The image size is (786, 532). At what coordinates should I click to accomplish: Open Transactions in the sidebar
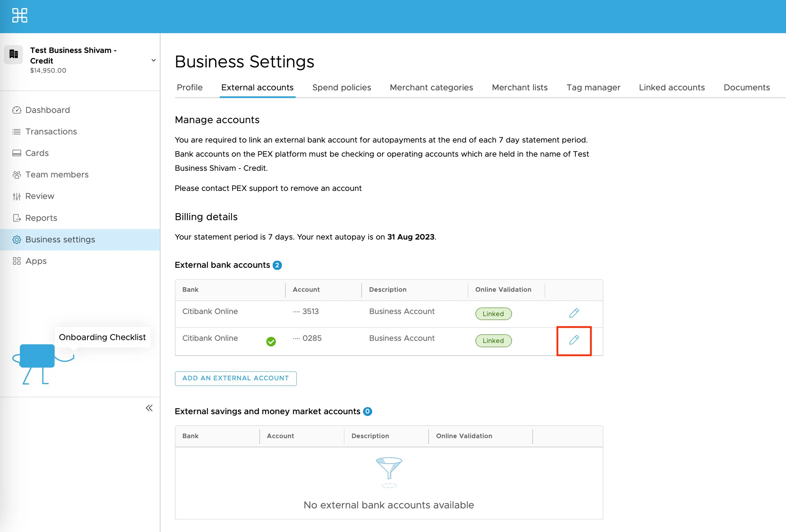point(51,132)
